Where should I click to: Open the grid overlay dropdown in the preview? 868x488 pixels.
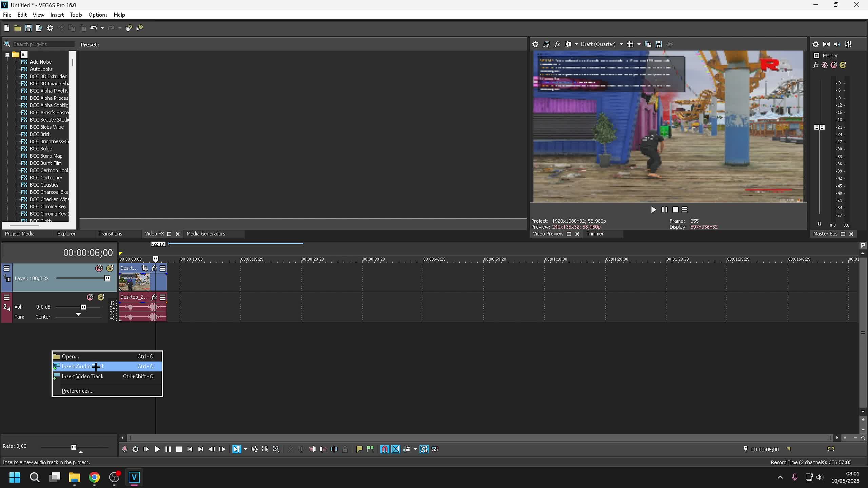[638, 44]
